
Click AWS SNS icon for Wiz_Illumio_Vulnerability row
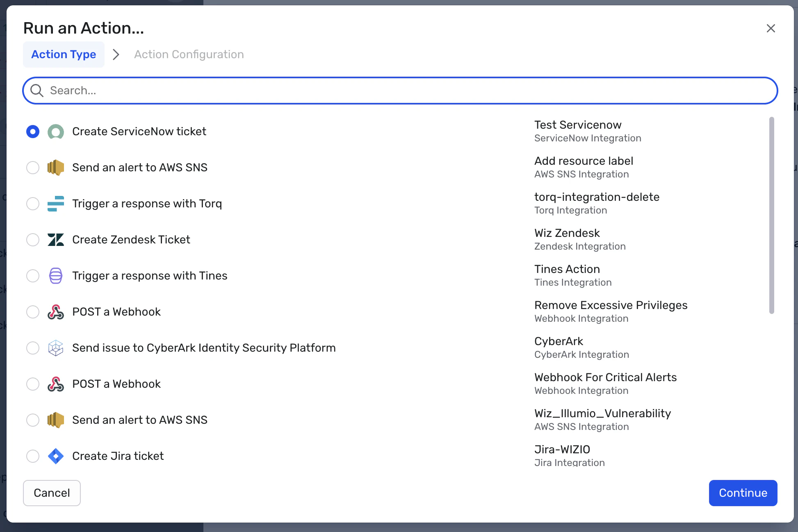[x=56, y=420]
